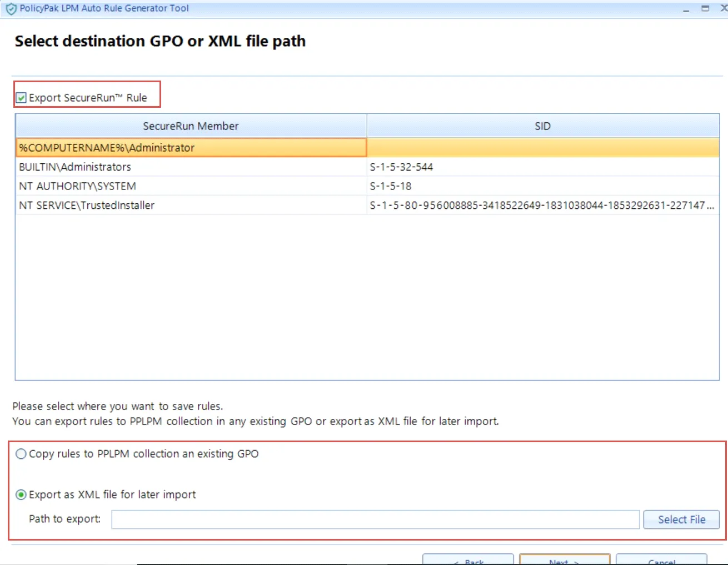The height and width of the screenshot is (565, 728).
Task: Select Copy rules to PPLPM collection radio option
Action: (21, 453)
